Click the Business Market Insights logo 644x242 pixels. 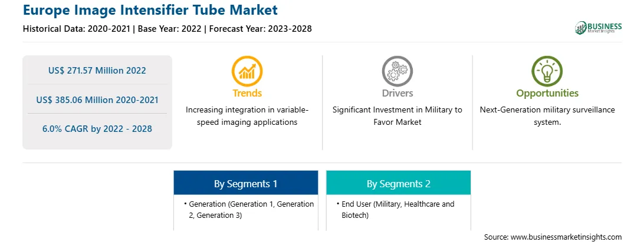point(599,28)
